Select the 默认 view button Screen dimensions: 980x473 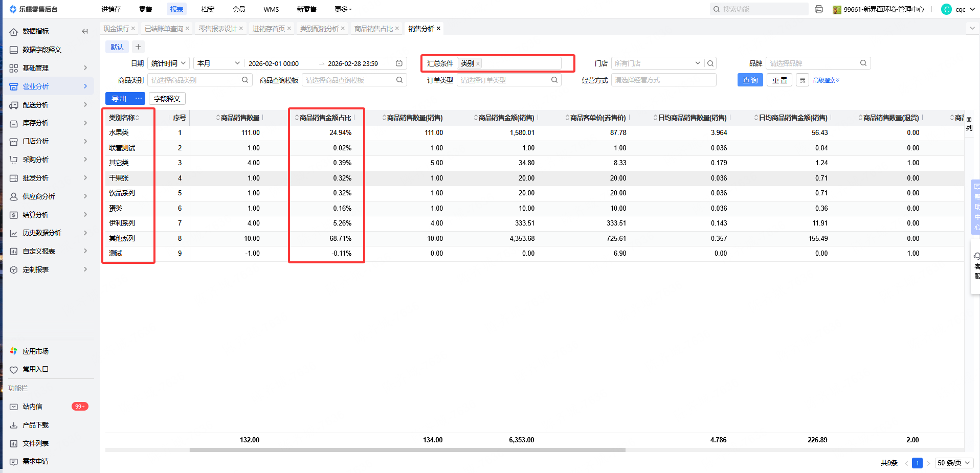point(117,47)
